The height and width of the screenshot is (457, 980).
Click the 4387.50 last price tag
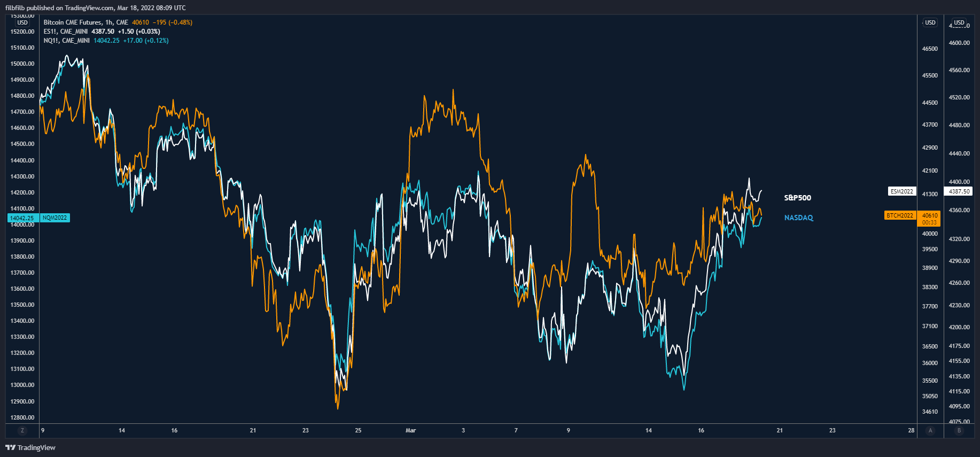(x=959, y=191)
